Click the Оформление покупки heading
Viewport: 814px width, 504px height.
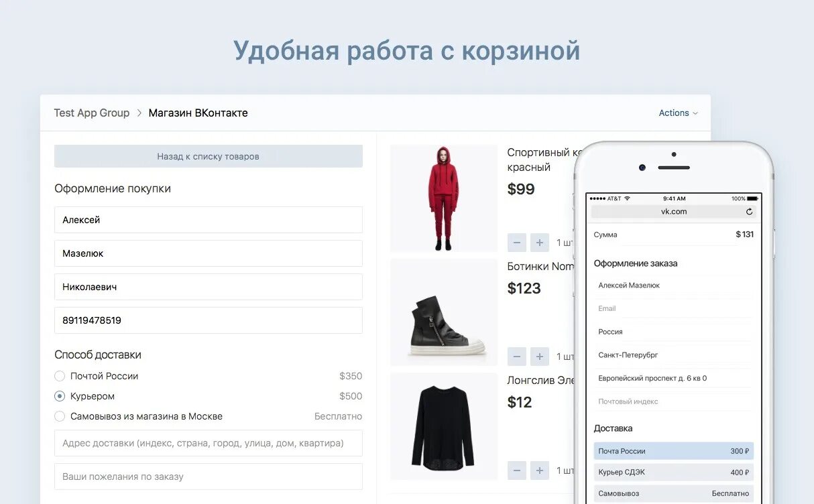click(x=113, y=188)
